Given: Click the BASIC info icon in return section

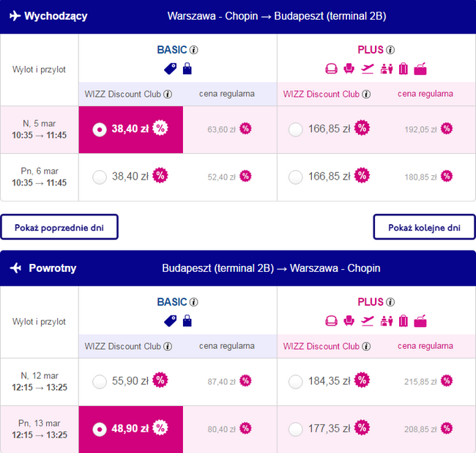Looking at the screenshot, I should click(194, 302).
